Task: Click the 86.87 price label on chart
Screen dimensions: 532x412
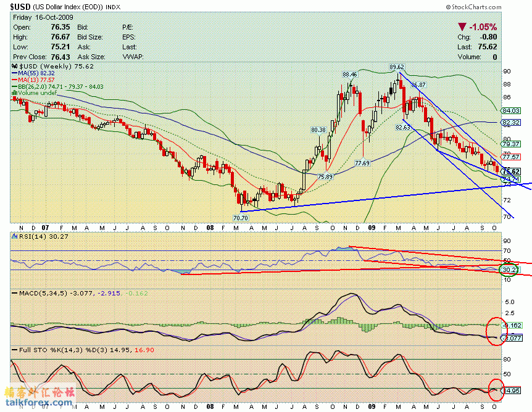Action: click(418, 84)
